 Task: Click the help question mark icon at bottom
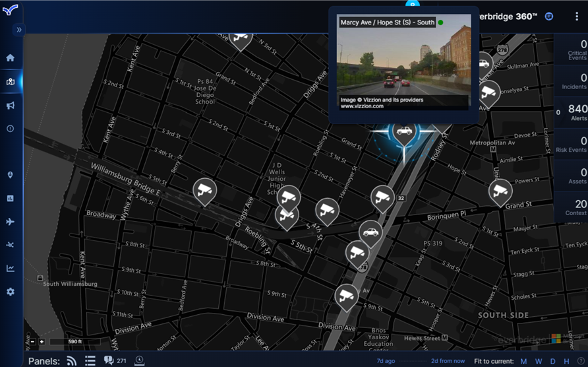[x=581, y=361]
